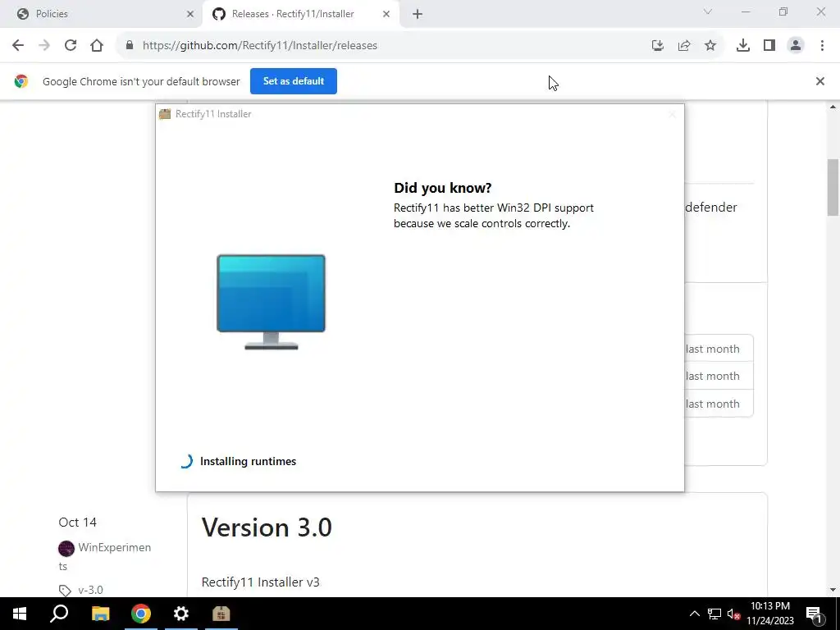The image size is (840, 630).
Task: Close the Releases · Rectify11/Installer tab
Action: click(x=386, y=15)
